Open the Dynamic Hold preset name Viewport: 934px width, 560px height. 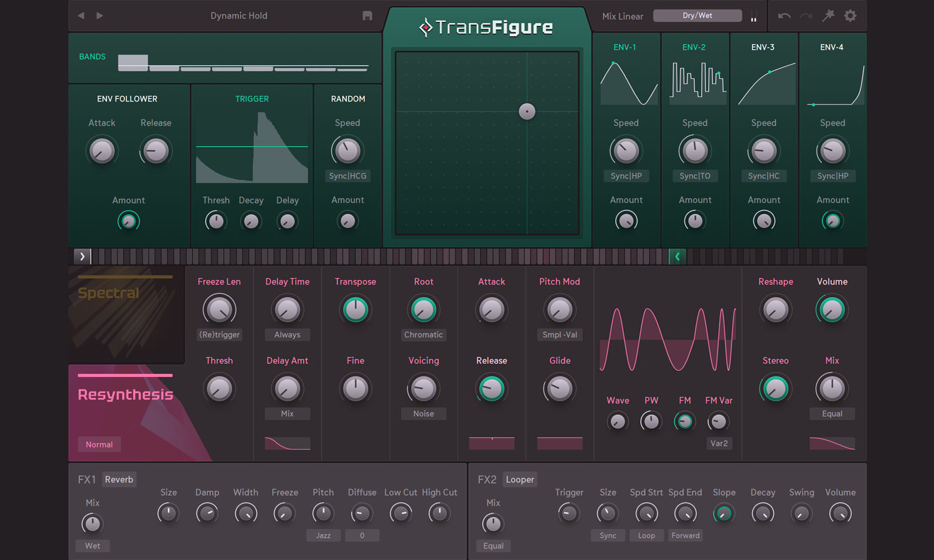[x=239, y=16]
